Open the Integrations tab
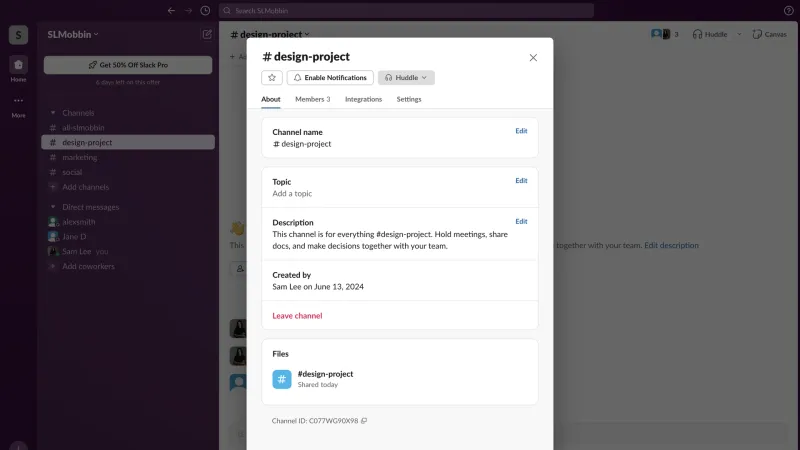Image resolution: width=800 pixels, height=450 pixels. 363,99
